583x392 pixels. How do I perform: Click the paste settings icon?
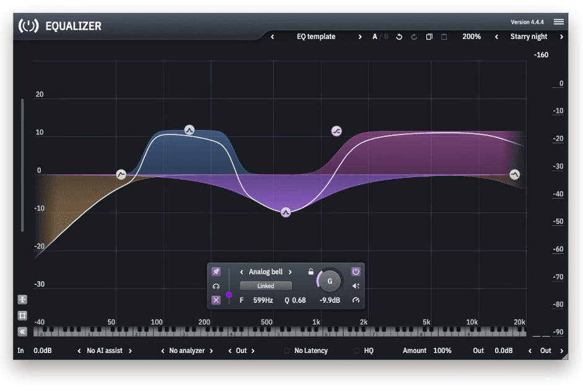[x=444, y=37]
